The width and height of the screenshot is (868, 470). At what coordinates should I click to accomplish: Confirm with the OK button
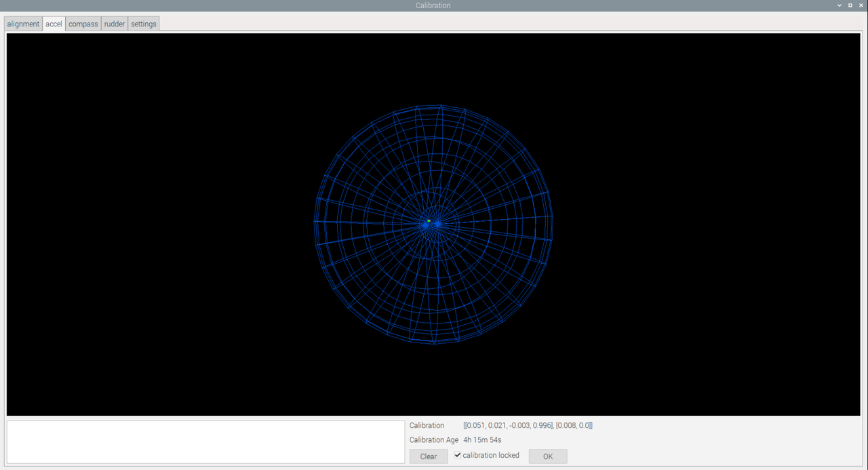tap(548, 456)
